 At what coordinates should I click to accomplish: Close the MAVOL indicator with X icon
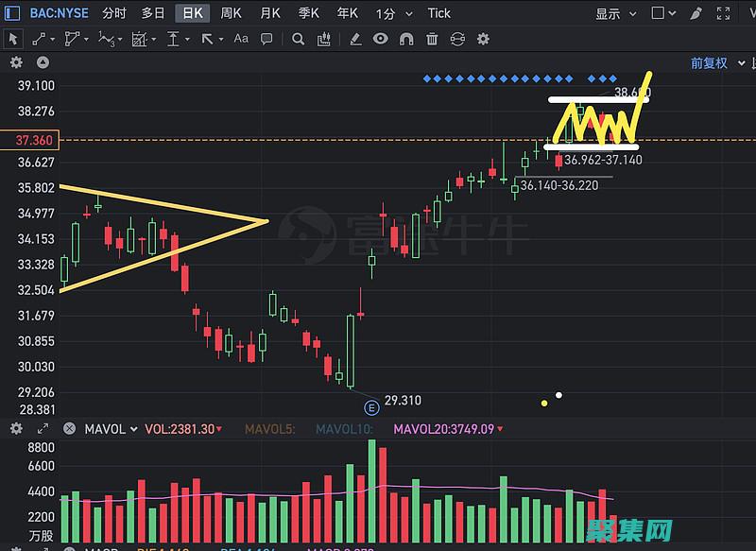(69, 429)
